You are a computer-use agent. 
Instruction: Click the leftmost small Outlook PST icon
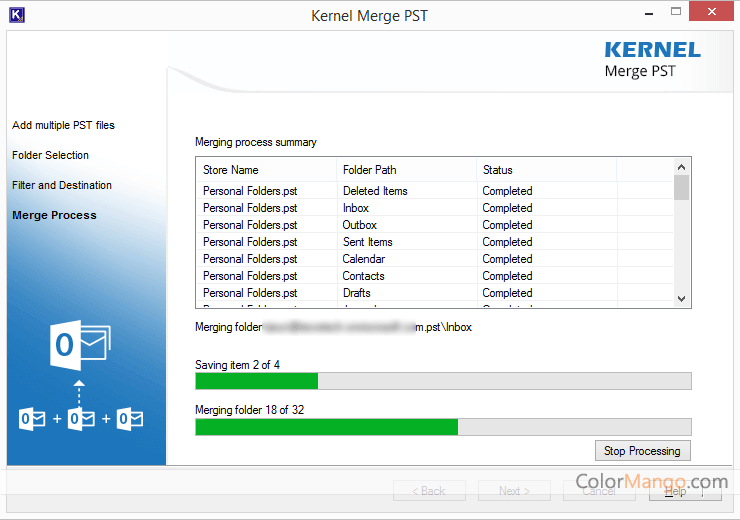(x=32, y=418)
